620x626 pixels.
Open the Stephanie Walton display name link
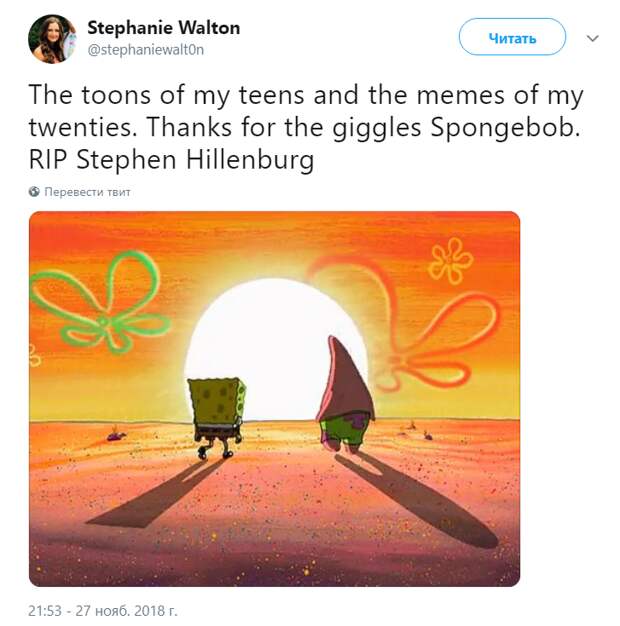tap(164, 28)
